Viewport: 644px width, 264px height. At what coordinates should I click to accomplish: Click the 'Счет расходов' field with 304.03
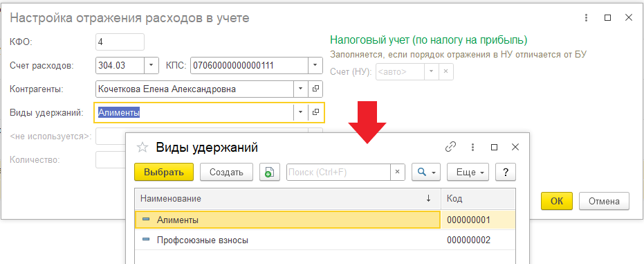tap(120, 65)
